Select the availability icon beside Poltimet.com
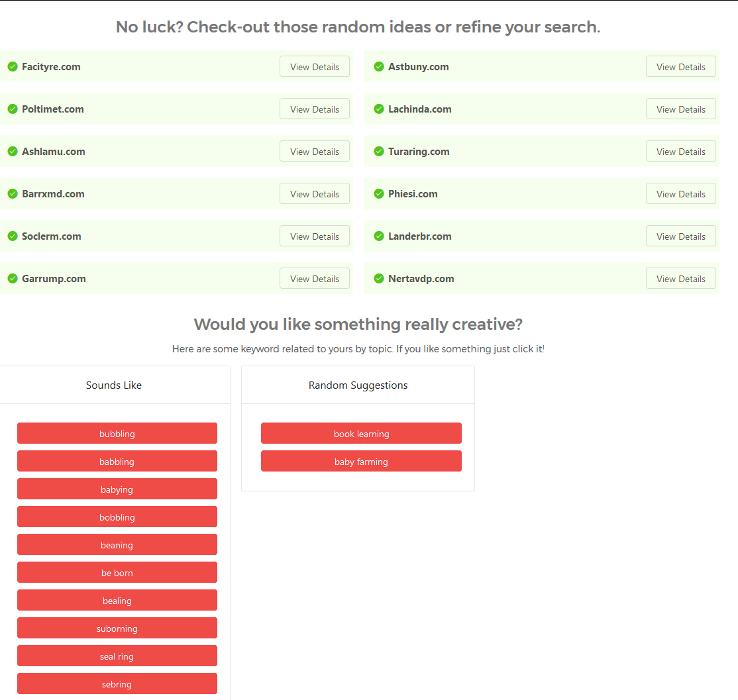The height and width of the screenshot is (700, 738). pos(12,109)
